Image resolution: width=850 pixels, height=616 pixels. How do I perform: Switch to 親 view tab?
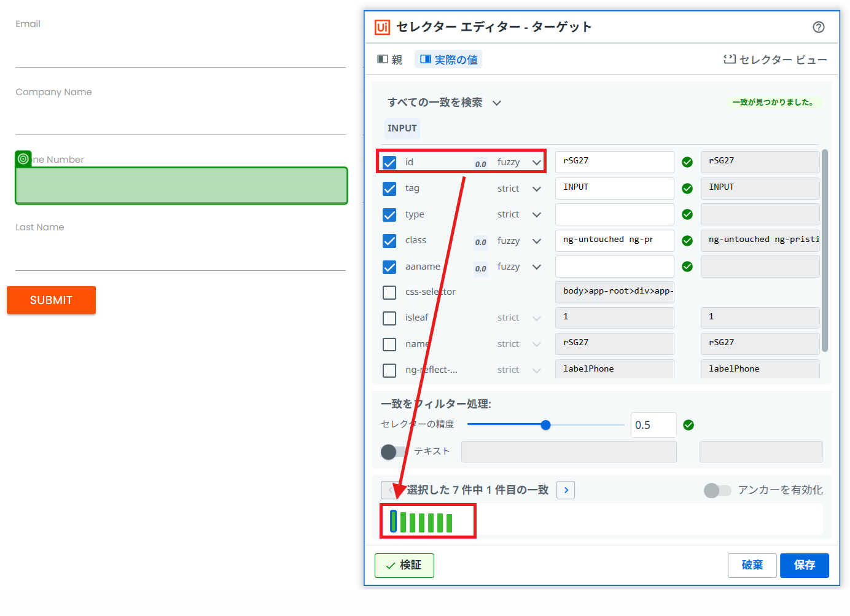(390, 60)
